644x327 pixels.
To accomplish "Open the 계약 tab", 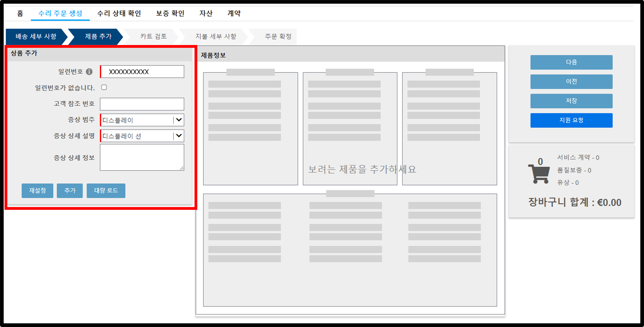I will pos(234,13).
